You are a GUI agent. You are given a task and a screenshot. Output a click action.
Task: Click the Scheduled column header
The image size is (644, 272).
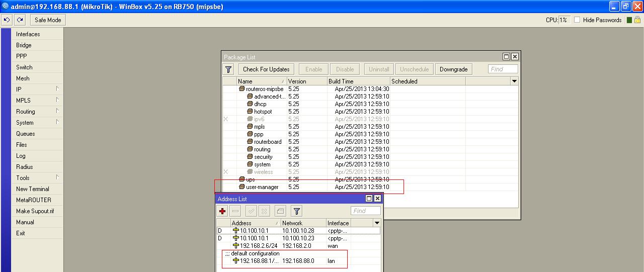coord(428,81)
